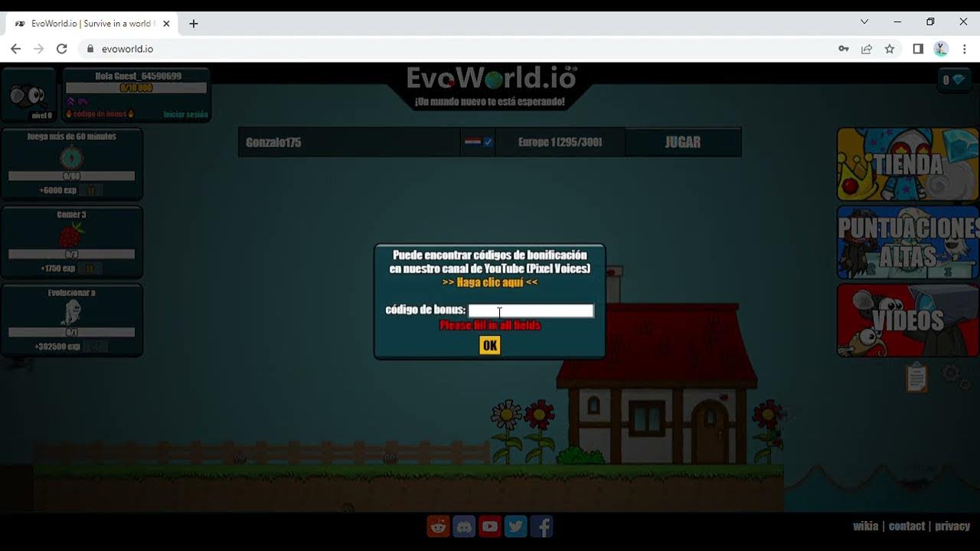Open the TIENDA shop banner
This screenshot has height=551, width=980.
click(908, 165)
